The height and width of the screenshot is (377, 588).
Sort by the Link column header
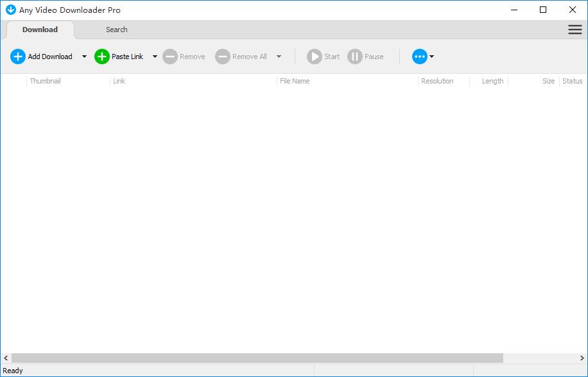pyautogui.click(x=119, y=81)
